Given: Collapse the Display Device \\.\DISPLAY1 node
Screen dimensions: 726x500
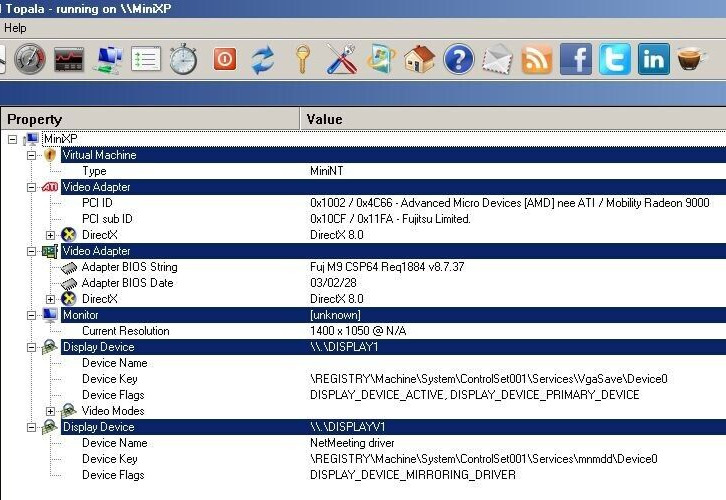Looking at the screenshot, I should [x=31, y=347].
